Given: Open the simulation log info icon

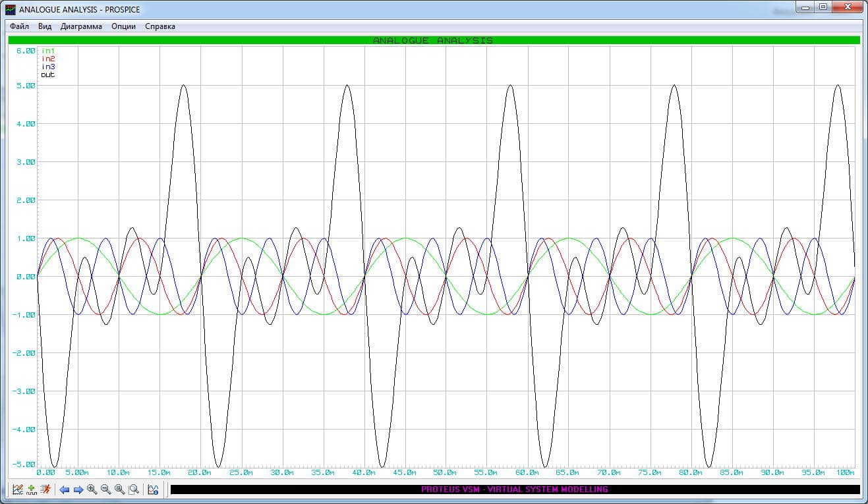Looking at the screenshot, I should pyautogui.click(x=153, y=490).
